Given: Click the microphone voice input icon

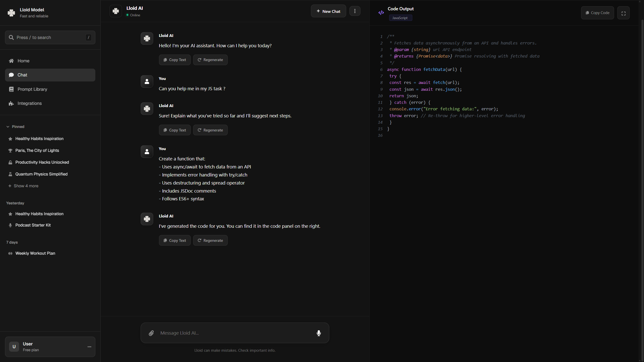Looking at the screenshot, I should click(319, 333).
